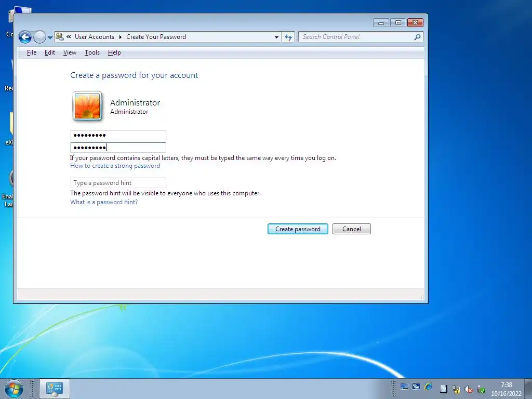The image size is (532, 399).
Task: Click the Show Desktop quick launch icon
Action: tap(404, 387)
